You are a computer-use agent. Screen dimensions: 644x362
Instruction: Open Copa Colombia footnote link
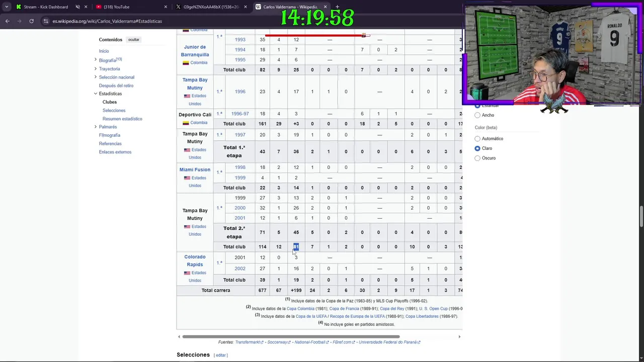[x=300, y=309]
